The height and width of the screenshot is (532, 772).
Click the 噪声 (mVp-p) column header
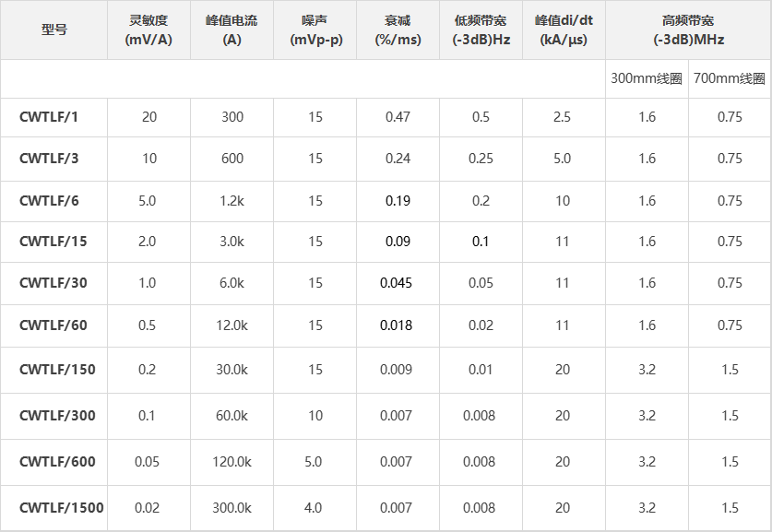click(x=315, y=30)
